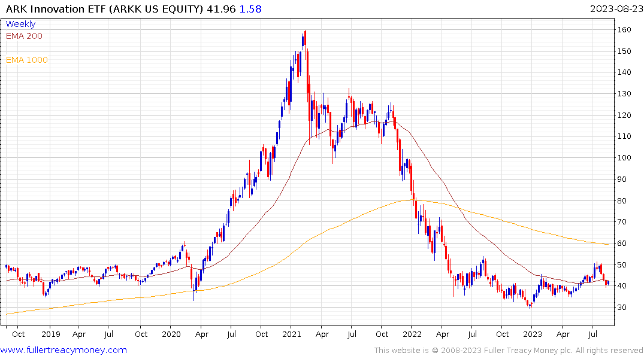The height and width of the screenshot is (359, 644).
Task: Click the copyright notice text
Action: pyautogui.click(x=509, y=351)
